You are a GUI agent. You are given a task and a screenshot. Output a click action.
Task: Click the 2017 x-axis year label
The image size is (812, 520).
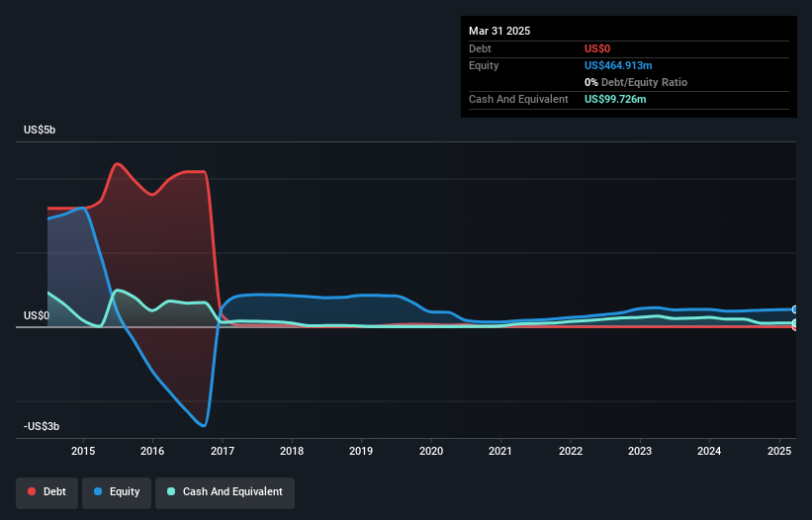(223, 451)
